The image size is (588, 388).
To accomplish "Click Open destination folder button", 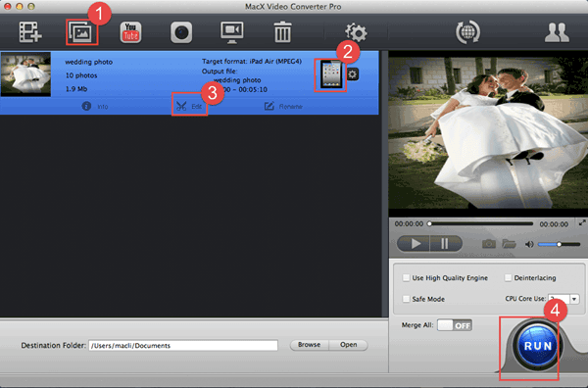I will [348, 345].
